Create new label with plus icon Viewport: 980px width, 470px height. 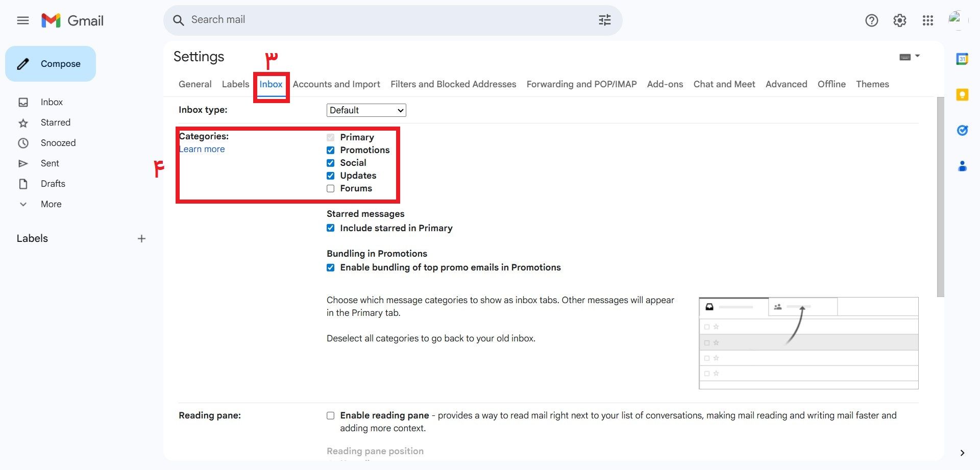(x=141, y=238)
